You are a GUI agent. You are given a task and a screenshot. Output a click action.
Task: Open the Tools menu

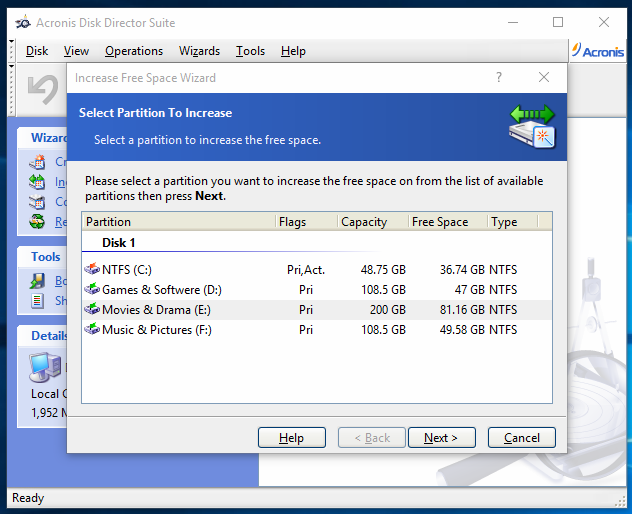250,51
